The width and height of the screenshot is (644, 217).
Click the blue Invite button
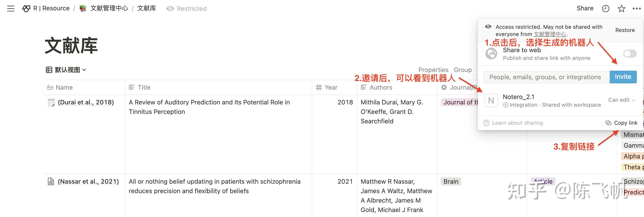pos(623,77)
